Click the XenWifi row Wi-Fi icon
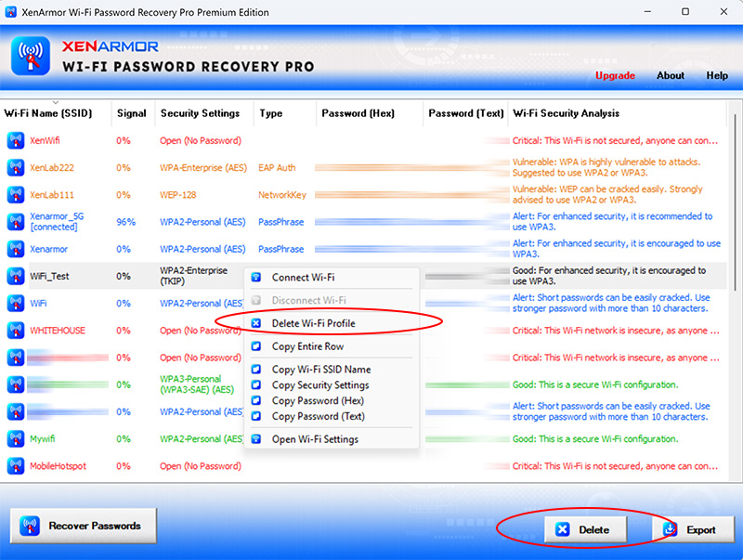Viewport: 743px width, 560px height. (15, 141)
